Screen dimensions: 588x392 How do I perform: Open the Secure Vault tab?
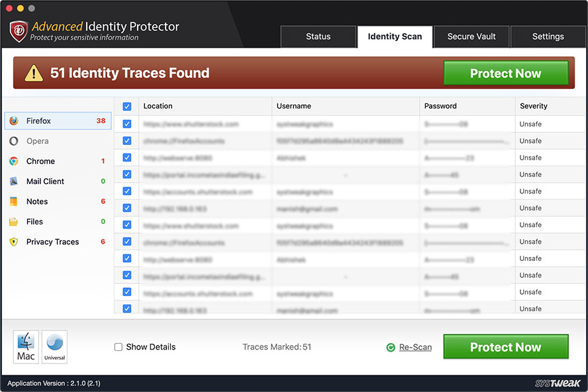471,37
